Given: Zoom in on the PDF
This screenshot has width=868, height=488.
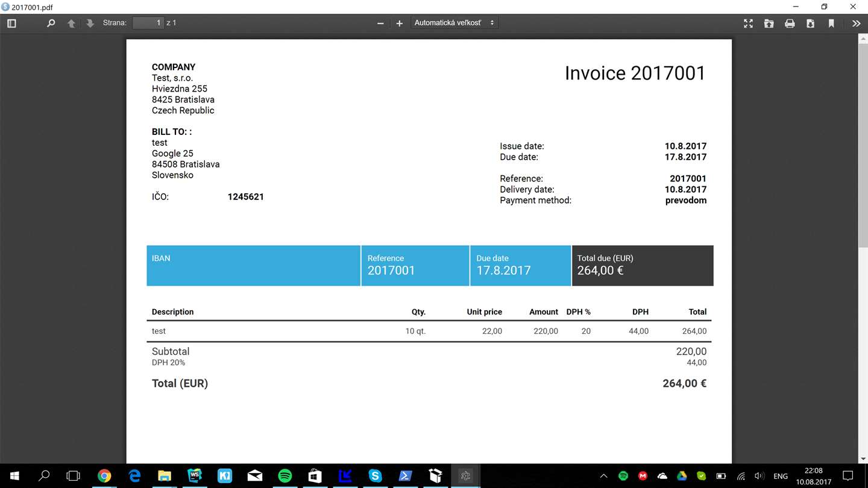Looking at the screenshot, I should pyautogui.click(x=399, y=23).
